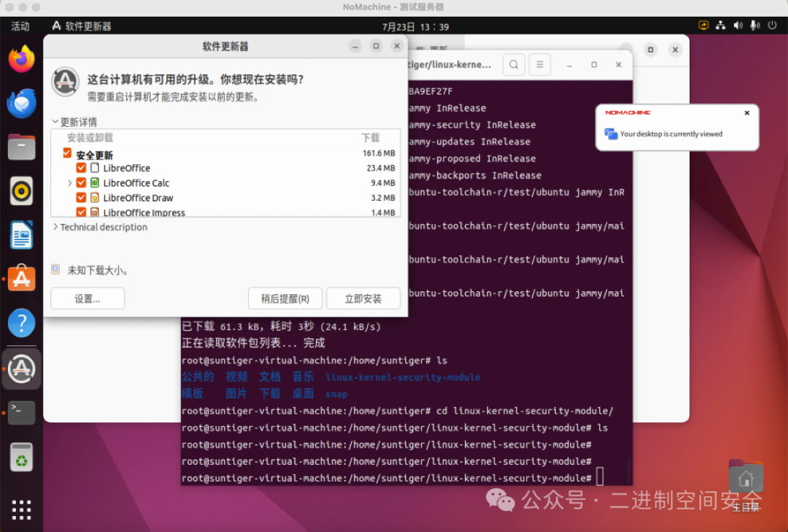Minimize the 软件更新器 window
The image size is (788, 532).
pos(355,46)
